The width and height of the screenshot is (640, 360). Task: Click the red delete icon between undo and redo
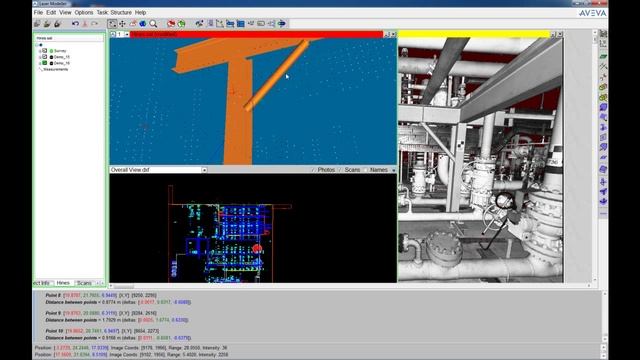(x=85, y=24)
